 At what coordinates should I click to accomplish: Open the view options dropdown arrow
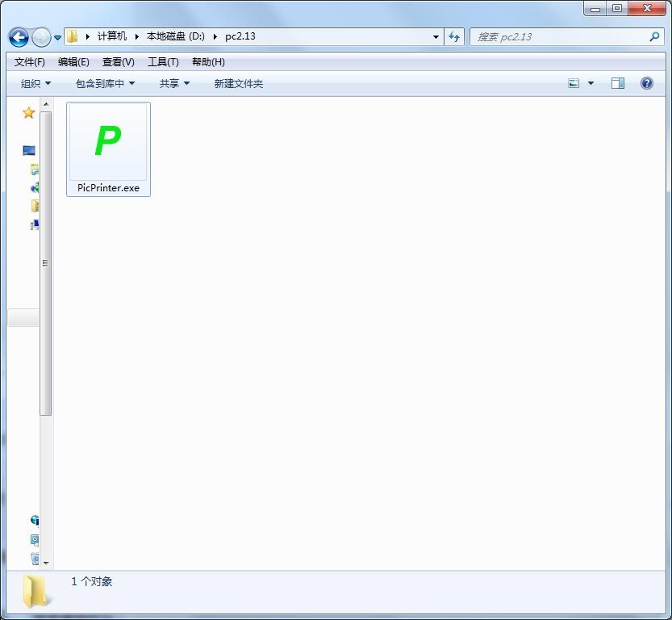tap(591, 83)
